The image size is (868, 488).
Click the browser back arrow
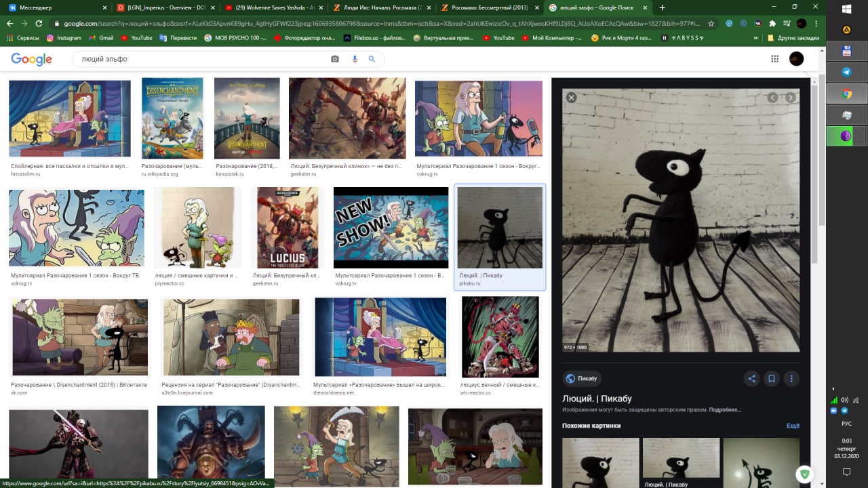[x=9, y=23]
